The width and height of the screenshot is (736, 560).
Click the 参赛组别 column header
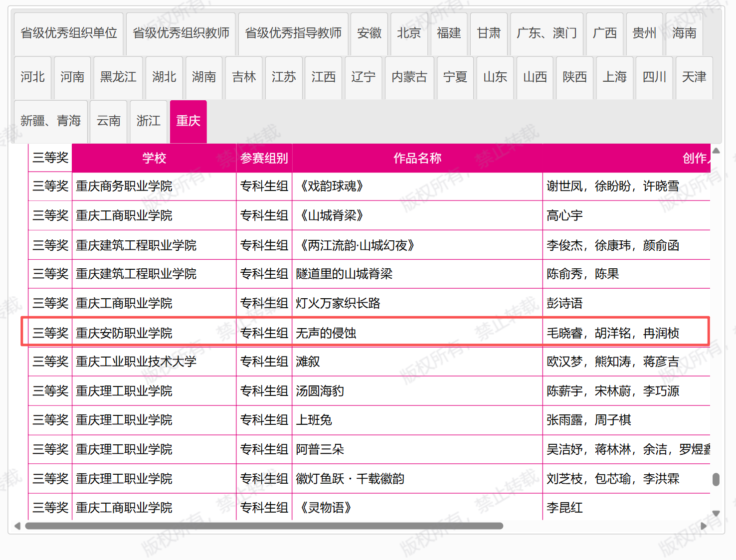[x=264, y=159]
